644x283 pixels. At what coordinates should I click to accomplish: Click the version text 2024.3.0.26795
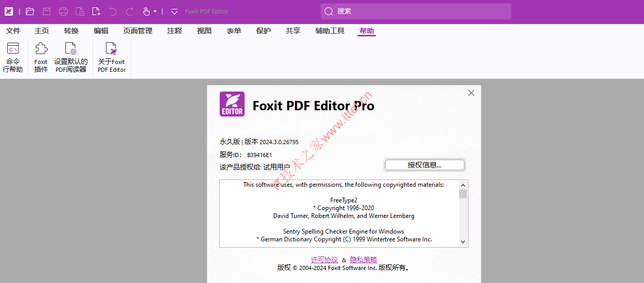pos(279,141)
